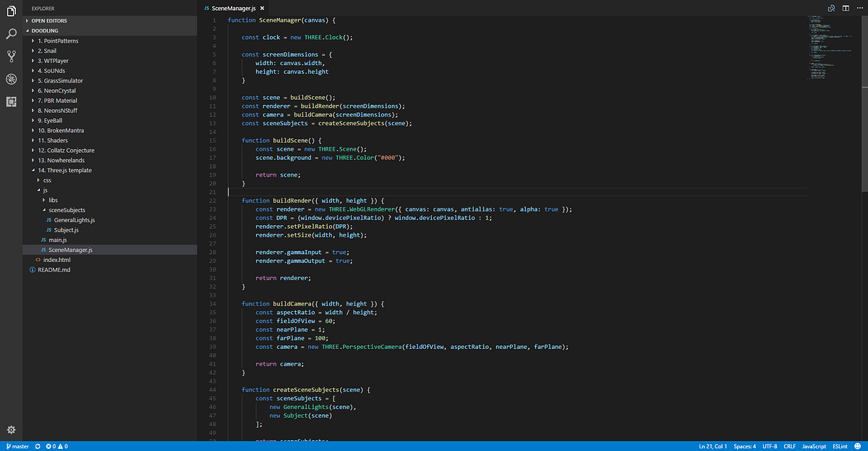Screen dimensions: 868x451
Task: Split the editor using the layout icon
Action: click(x=845, y=8)
